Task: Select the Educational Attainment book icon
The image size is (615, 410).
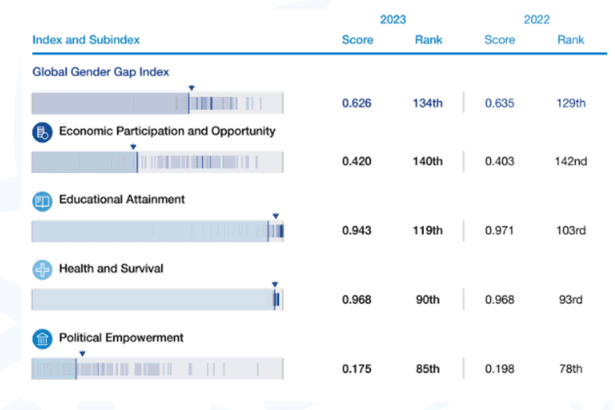Action: pyautogui.click(x=43, y=201)
